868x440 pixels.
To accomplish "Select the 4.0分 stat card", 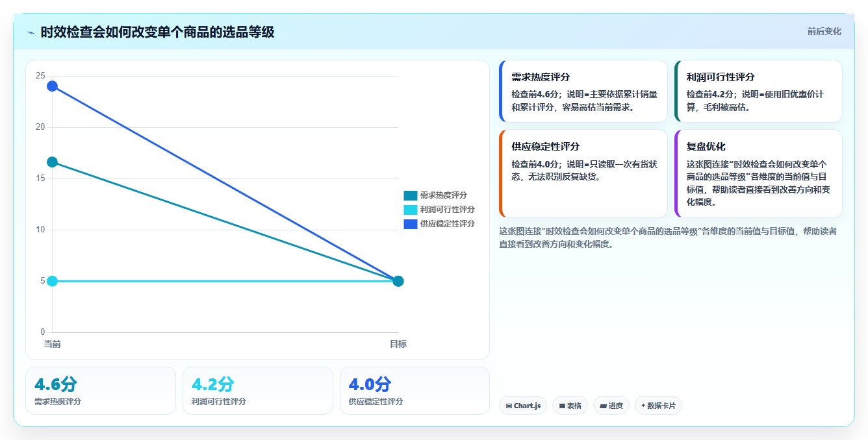I will click(415, 391).
